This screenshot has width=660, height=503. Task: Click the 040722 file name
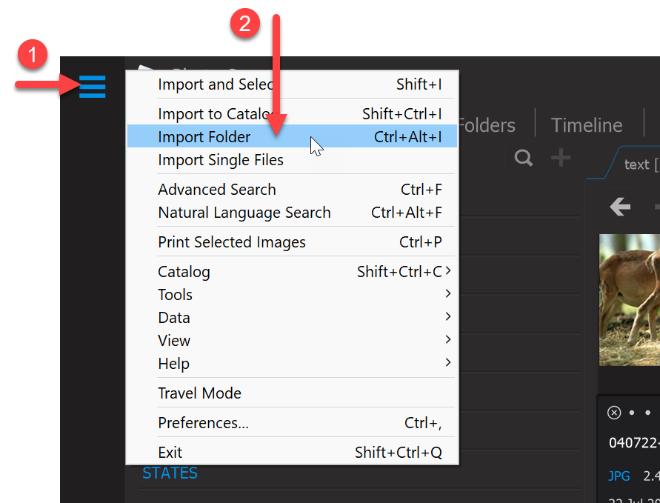(x=634, y=443)
